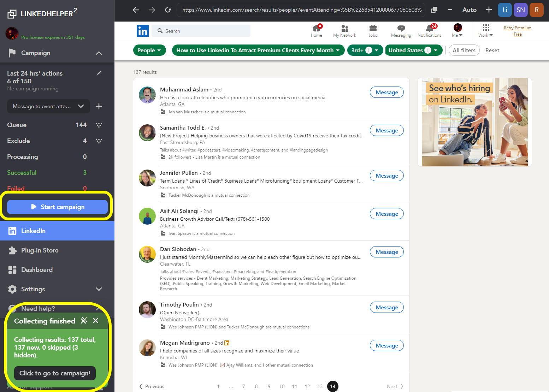The height and width of the screenshot is (392, 549).
Task: Message Jennifer Pullen
Action: (387, 176)
